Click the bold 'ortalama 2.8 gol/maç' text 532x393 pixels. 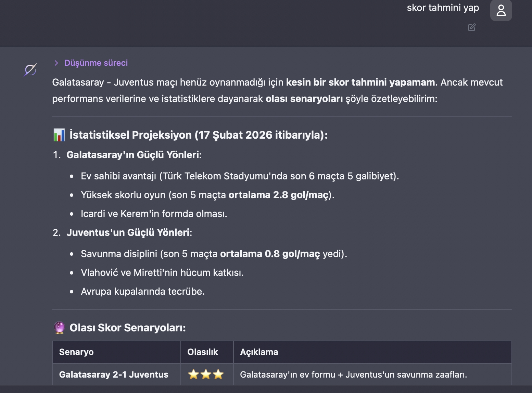279,195
